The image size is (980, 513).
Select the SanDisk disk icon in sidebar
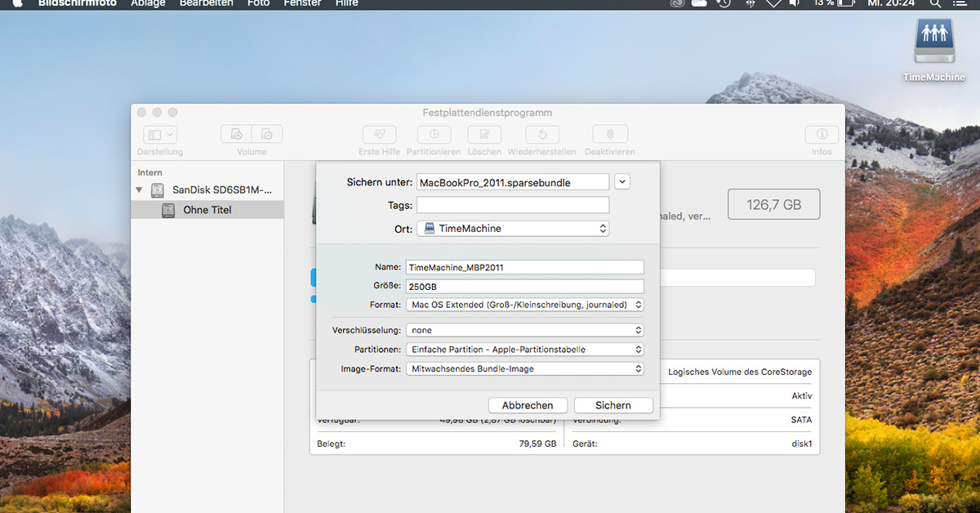coord(157,190)
